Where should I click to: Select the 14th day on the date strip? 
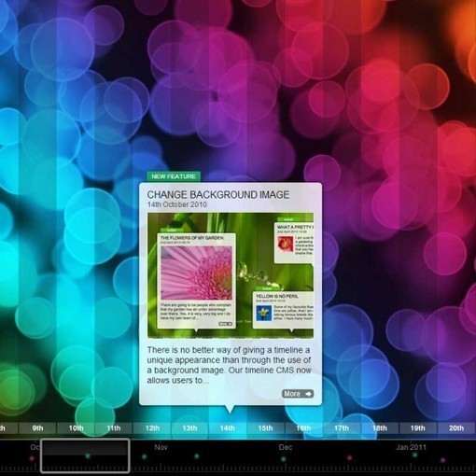click(228, 428)
